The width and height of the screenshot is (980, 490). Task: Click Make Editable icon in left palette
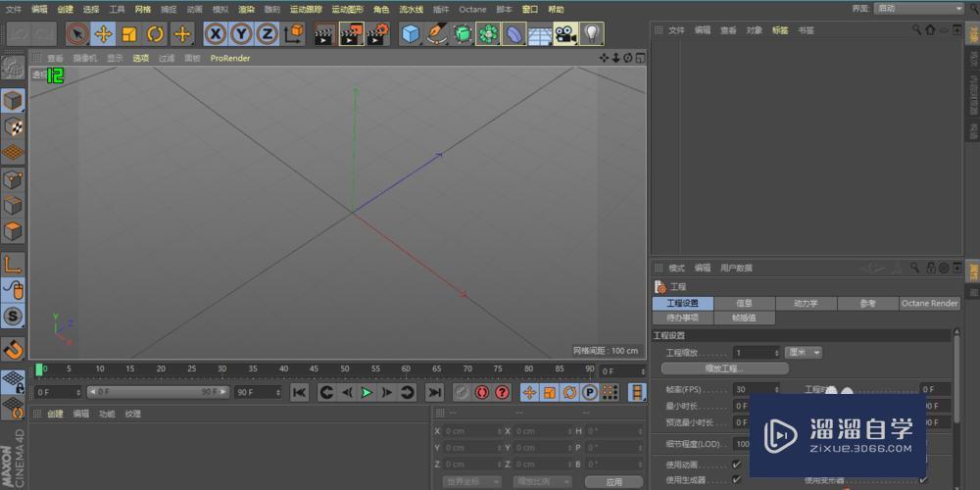13,68
